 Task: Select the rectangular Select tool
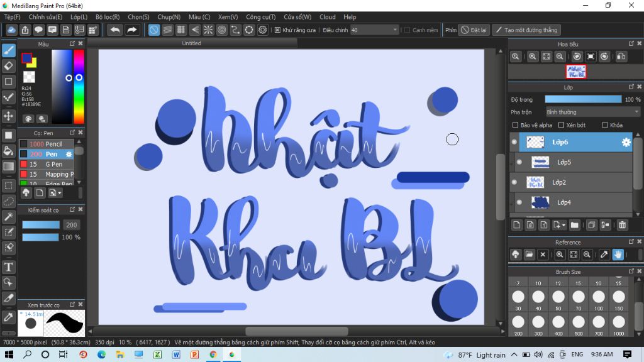click(x=9, y=185)
